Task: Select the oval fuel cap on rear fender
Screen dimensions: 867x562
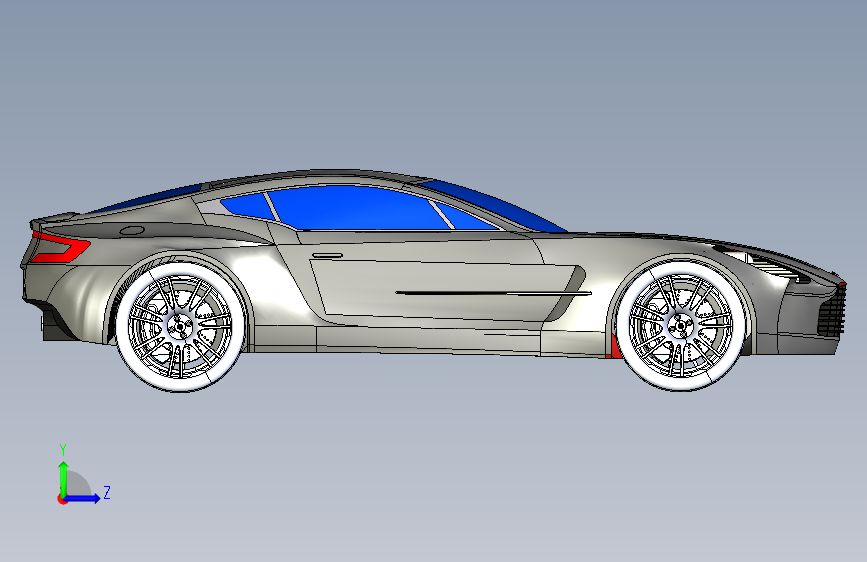Action: click(132, 231)
